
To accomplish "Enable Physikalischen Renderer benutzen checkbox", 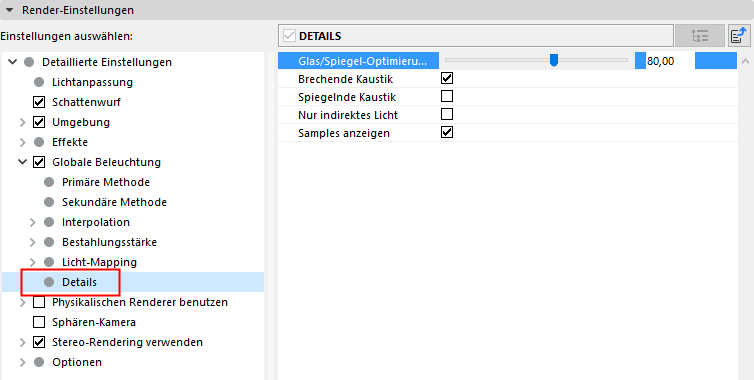I will (39, 302).
